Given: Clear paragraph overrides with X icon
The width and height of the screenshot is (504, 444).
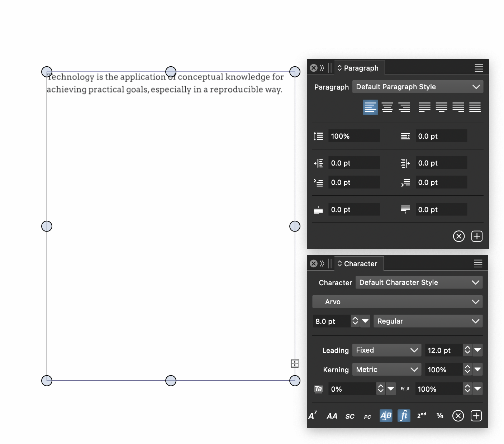Looking at the screenshot, I should pyautogui.click(x=459, y=236).
